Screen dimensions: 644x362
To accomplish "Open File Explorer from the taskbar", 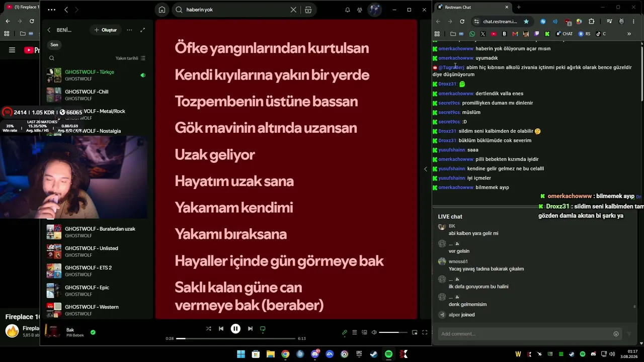I will point(270,354).
